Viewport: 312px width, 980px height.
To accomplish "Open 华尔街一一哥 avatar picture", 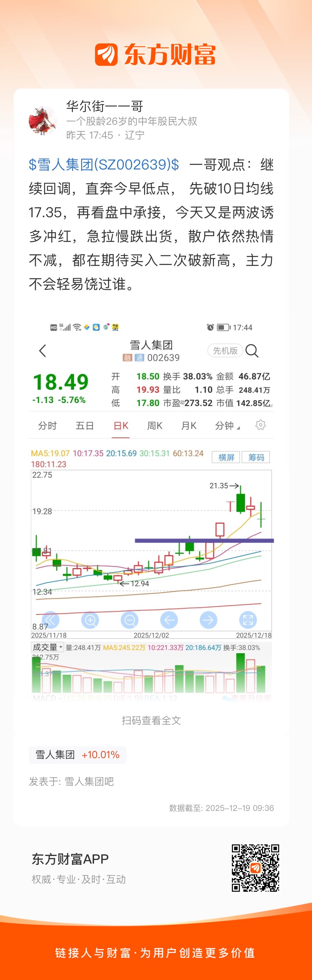I will coord(43,121).
